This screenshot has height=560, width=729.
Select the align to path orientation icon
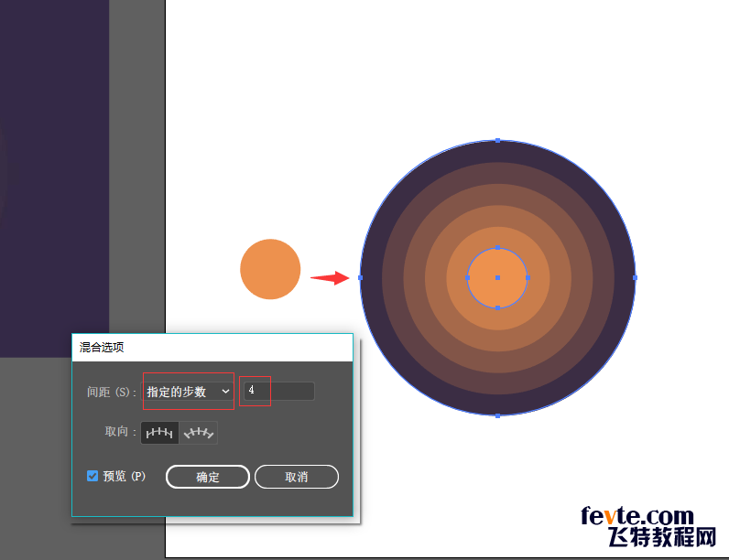click(x=199, y=433)
